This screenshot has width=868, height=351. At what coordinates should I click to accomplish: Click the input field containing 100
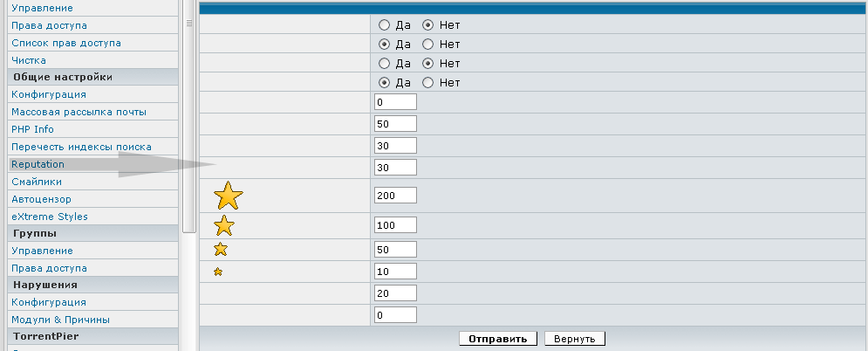point(395,225)
